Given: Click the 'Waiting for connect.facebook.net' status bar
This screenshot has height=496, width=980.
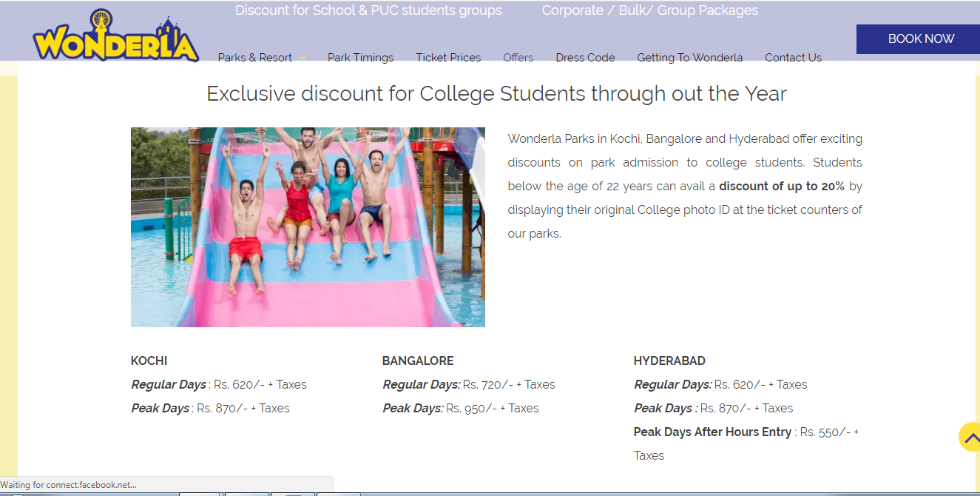Looking at the screenshot, I should pos(166,486).
